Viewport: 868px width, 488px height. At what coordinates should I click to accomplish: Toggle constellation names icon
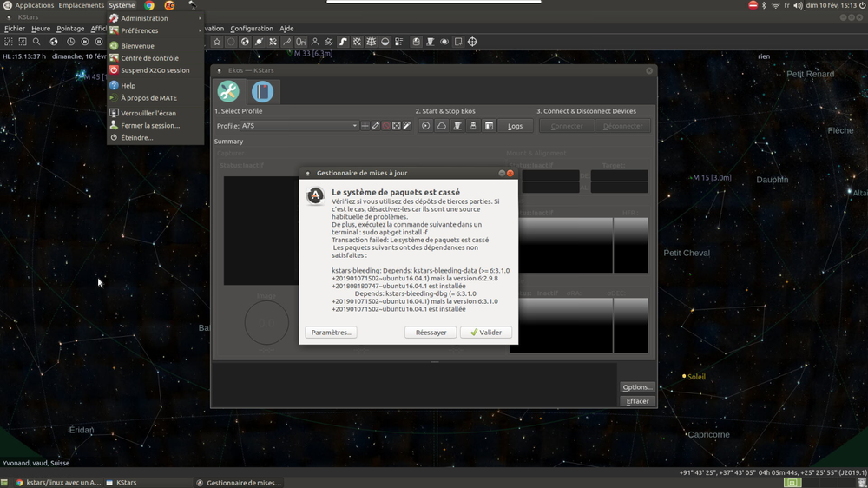pyautogui.click(x=300, y=42)
